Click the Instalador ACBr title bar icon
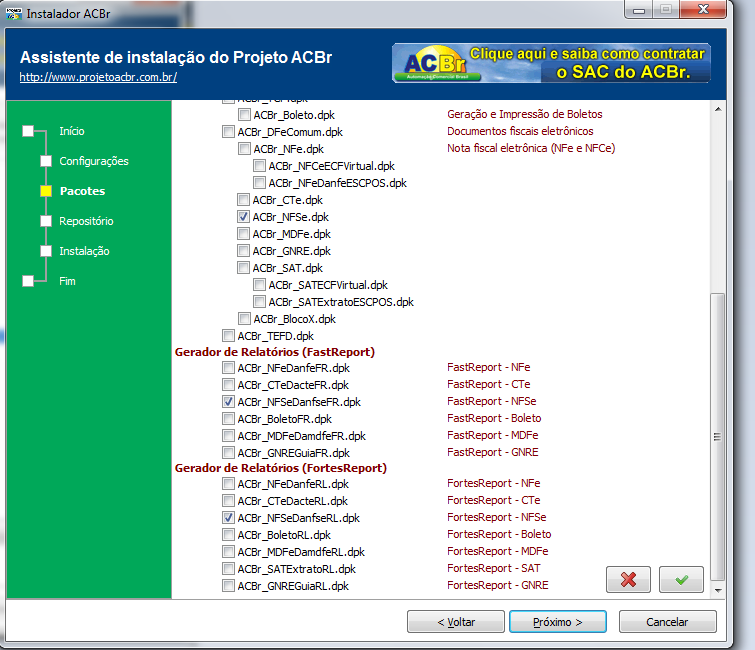 coord(13,13)
